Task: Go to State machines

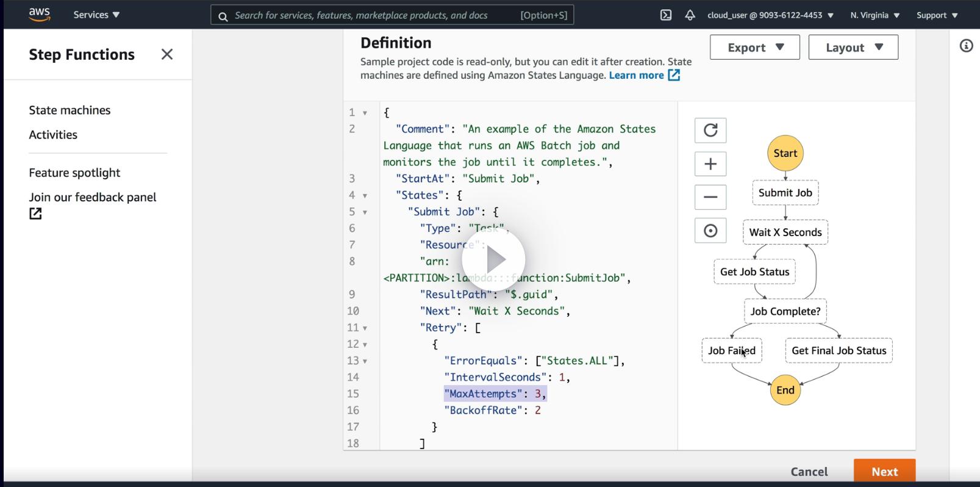Action: click(x=70, y=110)
